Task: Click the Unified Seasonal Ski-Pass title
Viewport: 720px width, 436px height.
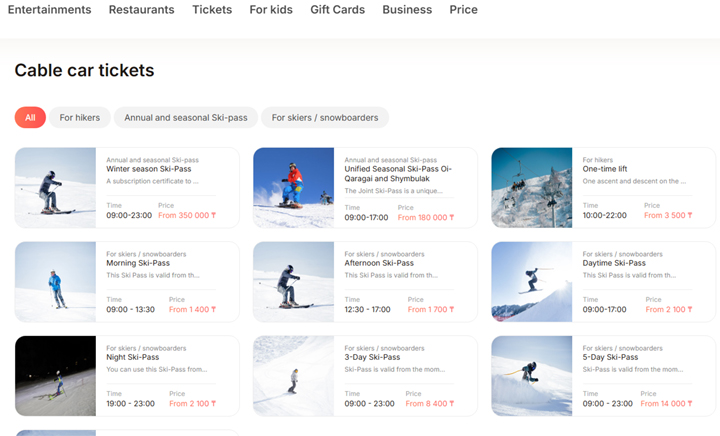Action: click(398, 173)
